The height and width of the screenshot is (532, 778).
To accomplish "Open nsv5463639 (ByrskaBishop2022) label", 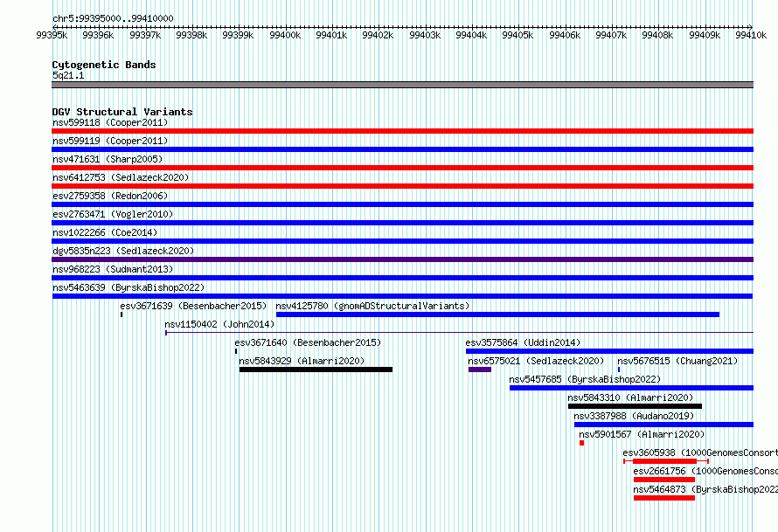I will (x=129, y=287).
